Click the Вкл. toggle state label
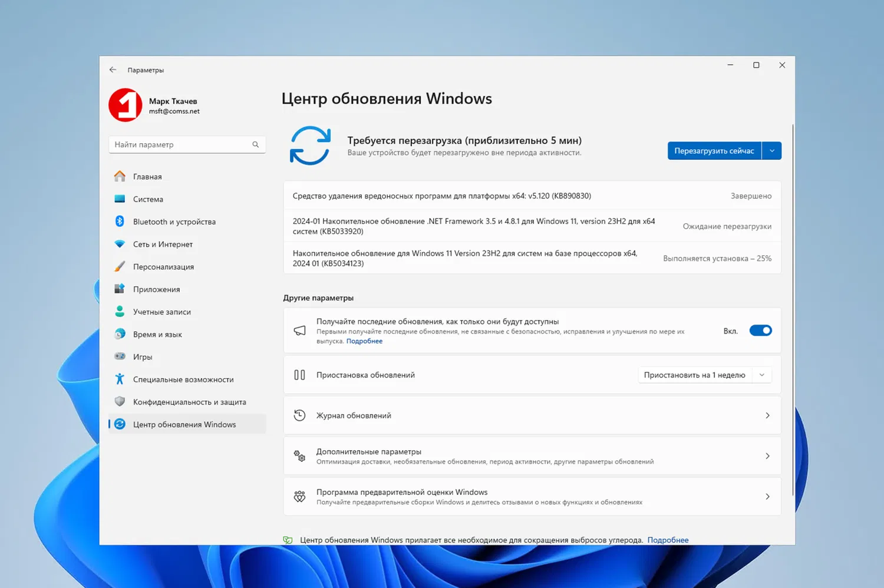 (x=730, y=331)
